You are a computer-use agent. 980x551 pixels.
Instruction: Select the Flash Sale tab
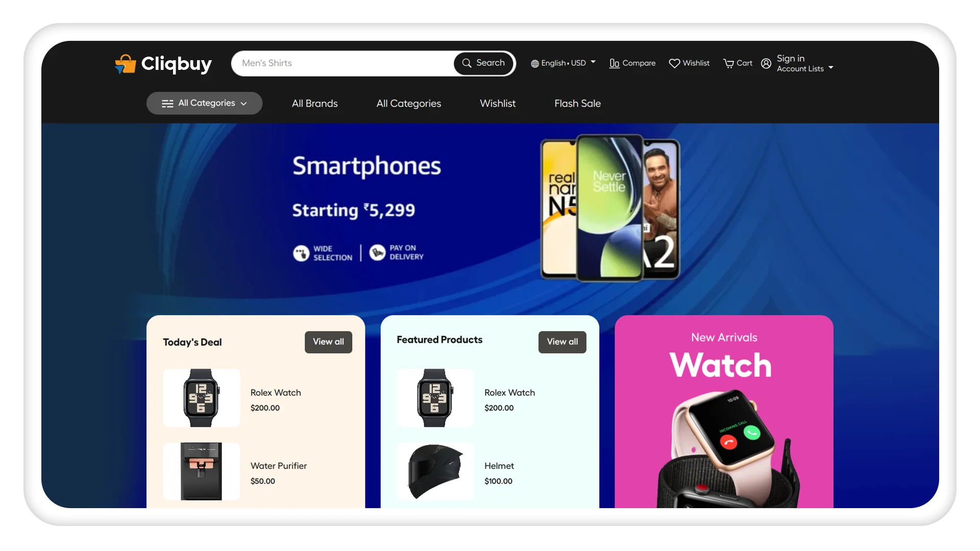point(577,104)
